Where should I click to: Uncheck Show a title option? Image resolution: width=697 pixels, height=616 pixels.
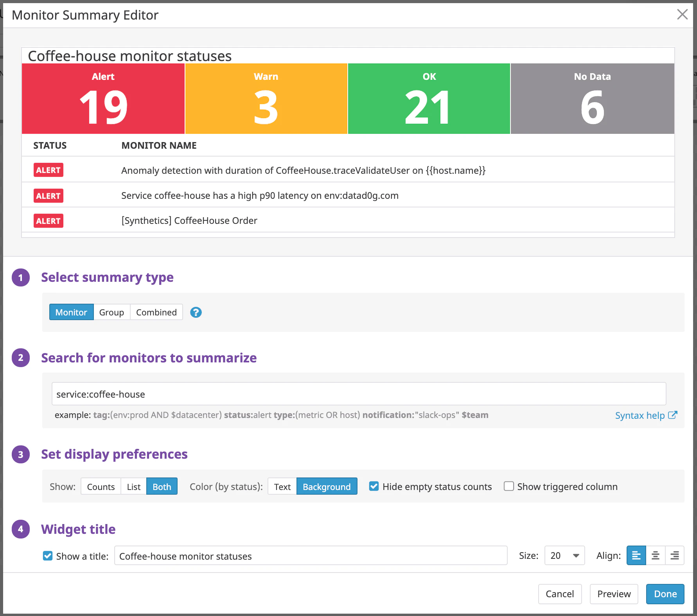click(47, 556)
